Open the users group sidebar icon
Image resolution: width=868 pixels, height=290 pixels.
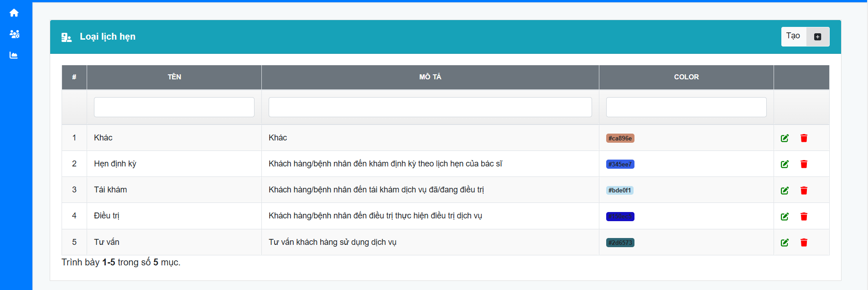click(14, 34)
